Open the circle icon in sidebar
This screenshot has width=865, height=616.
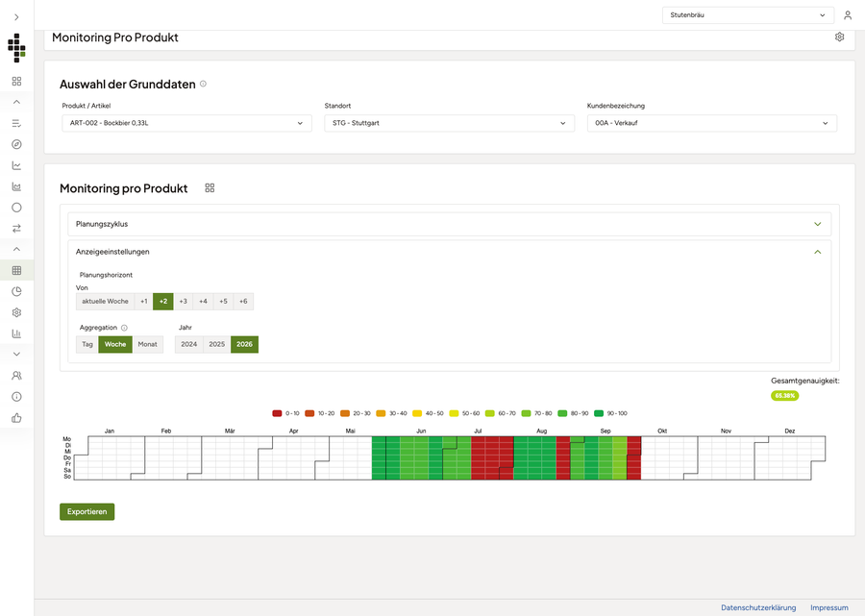(16, 208)
